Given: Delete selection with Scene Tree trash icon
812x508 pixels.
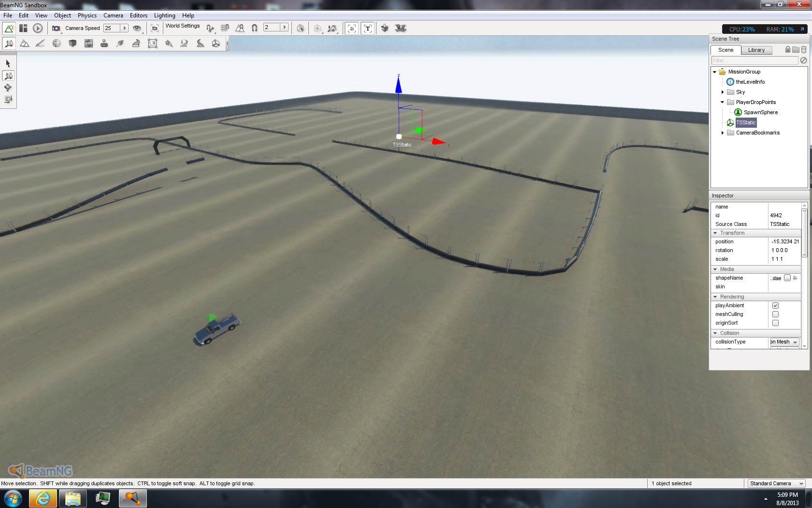Looking at the screenshot, I should click(x=804, y=49).
